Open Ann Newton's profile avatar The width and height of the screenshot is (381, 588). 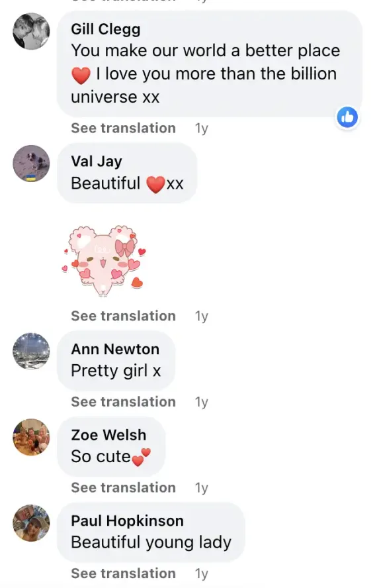pos(31,351)
